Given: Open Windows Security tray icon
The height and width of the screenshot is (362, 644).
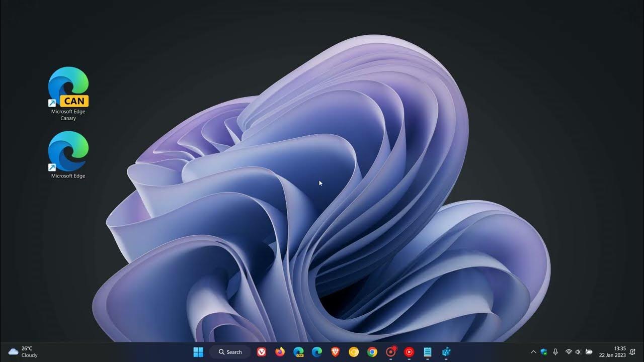Looking at the screenshot, I should 544,352.
